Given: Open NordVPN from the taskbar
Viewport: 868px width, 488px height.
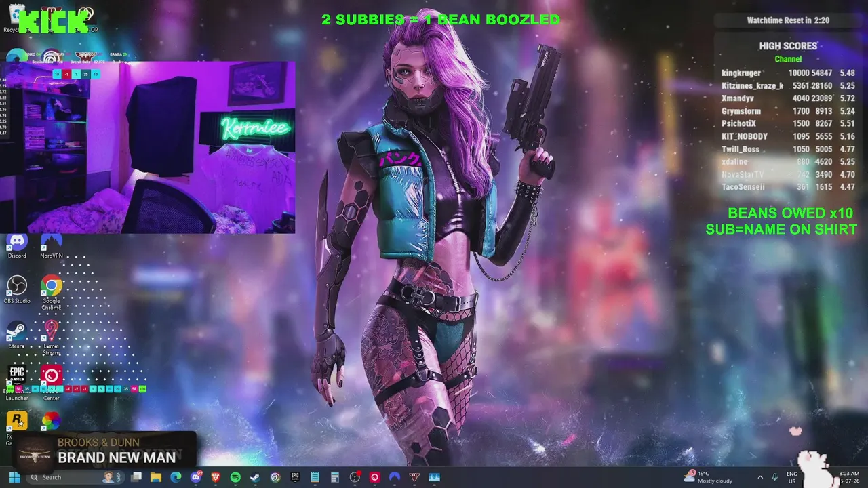Looking at the screenshot, I should [394, 477].
